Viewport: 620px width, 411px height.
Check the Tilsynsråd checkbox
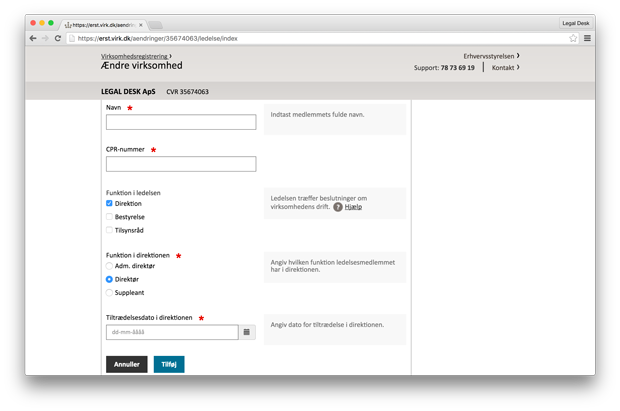109,230
